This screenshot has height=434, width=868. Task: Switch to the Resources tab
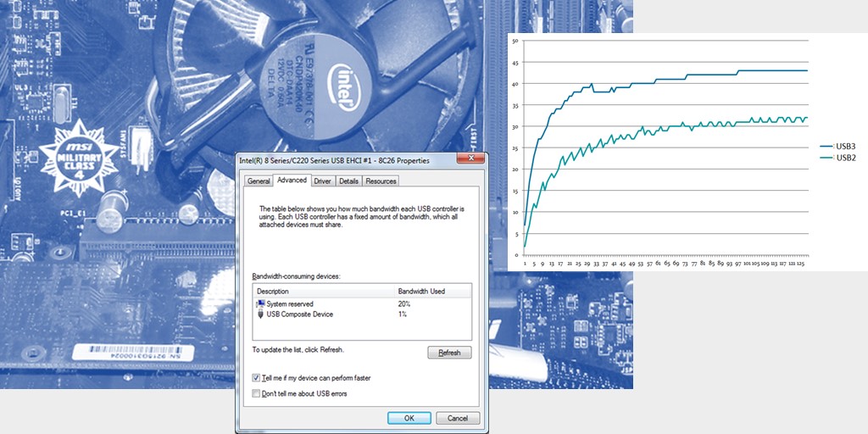pos(381,181)
